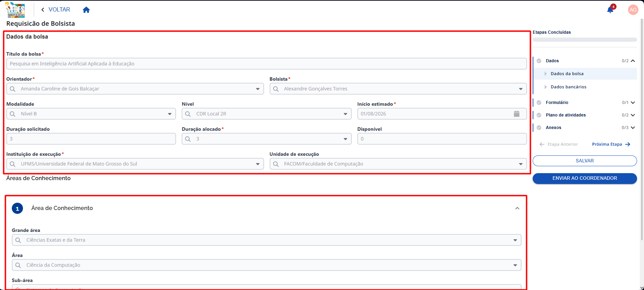Open the Anexos section

coord(554,128)
